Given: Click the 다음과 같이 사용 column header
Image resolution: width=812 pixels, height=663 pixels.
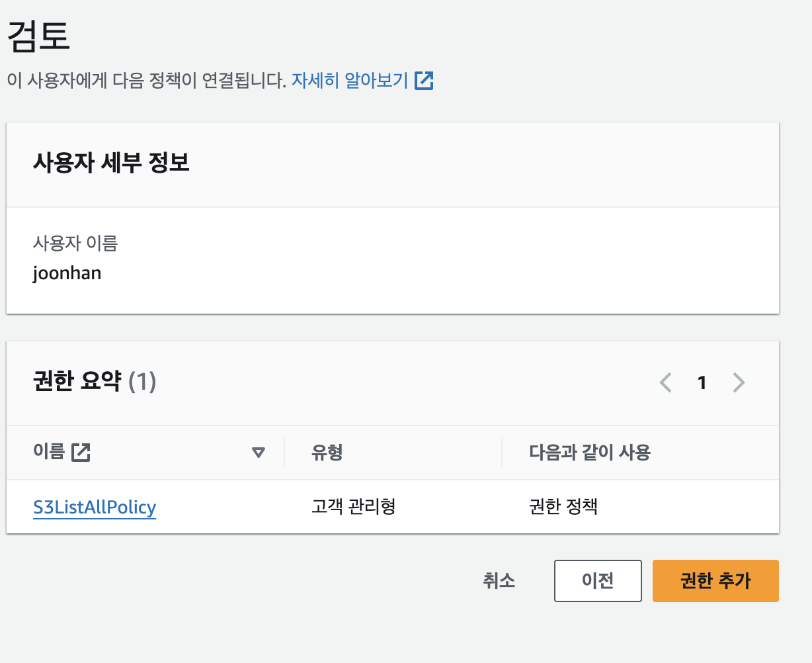Looking at the screenshot, I should click(590, 453).
